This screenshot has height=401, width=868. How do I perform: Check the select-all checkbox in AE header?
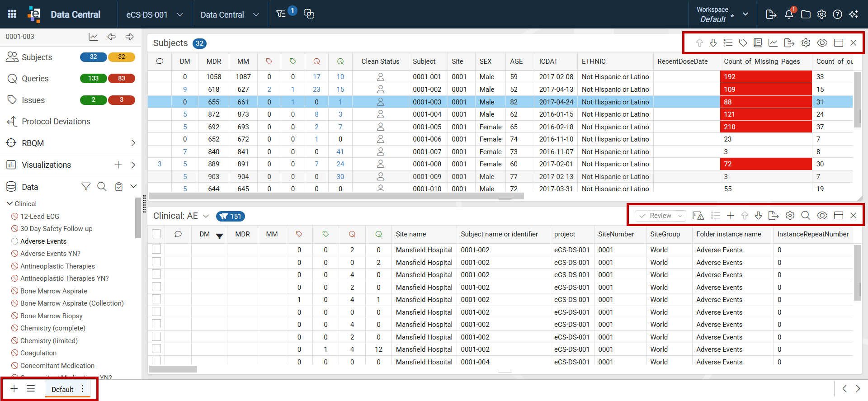pyautogui.click(x=156, y=234)
